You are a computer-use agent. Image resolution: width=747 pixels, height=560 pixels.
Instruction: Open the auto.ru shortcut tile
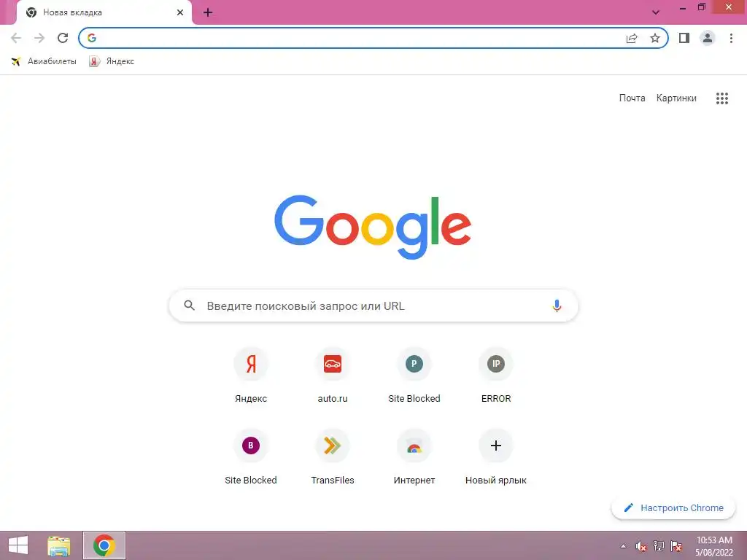click(x=333, y=376)
